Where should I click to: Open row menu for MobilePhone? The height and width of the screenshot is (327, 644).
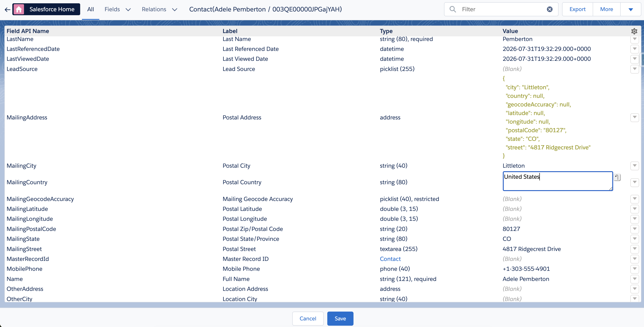click(x=635, y=269)
